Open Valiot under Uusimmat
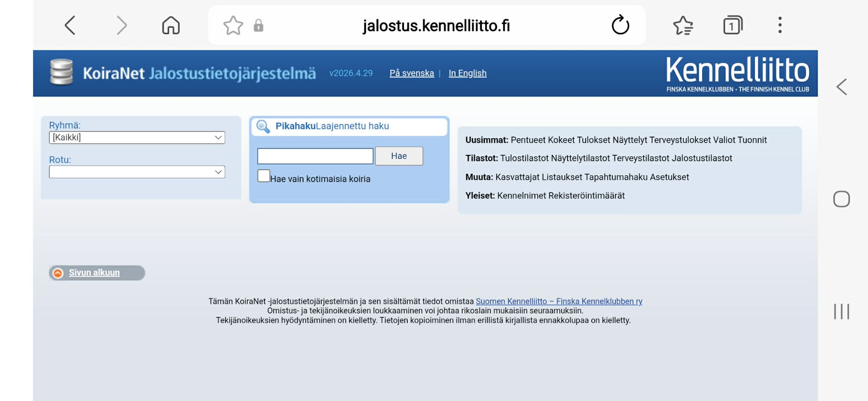Viewport: 868px width, 401px height. (x=724, y=140)
